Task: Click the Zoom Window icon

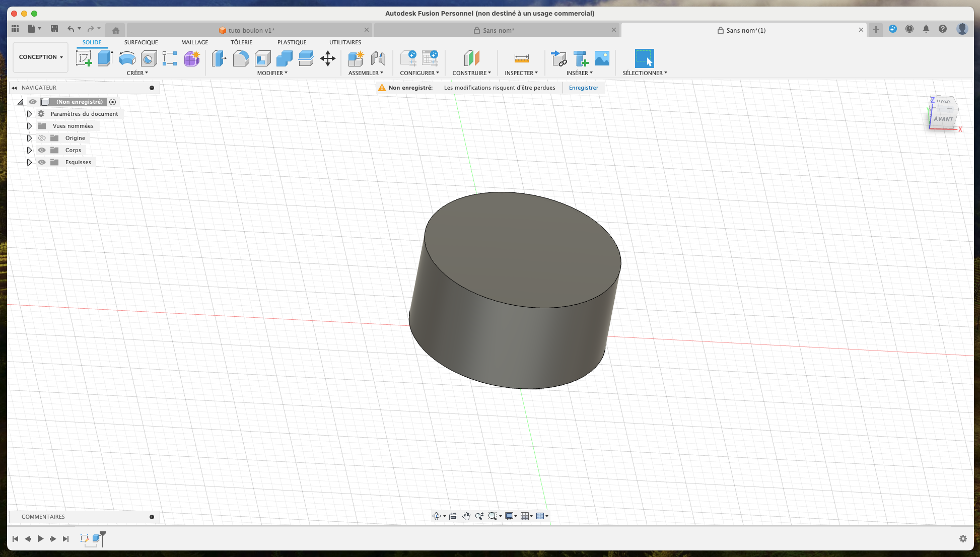Action: [x=493, y=516]
